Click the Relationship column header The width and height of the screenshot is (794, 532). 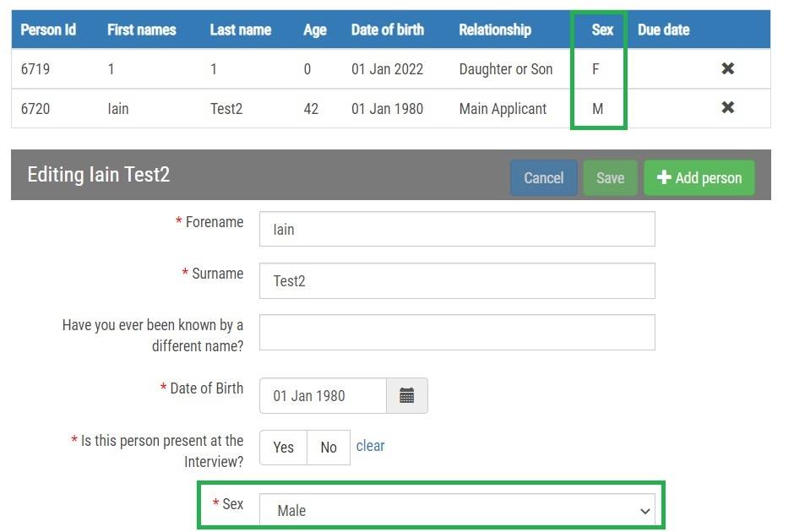tap(495, 30)
